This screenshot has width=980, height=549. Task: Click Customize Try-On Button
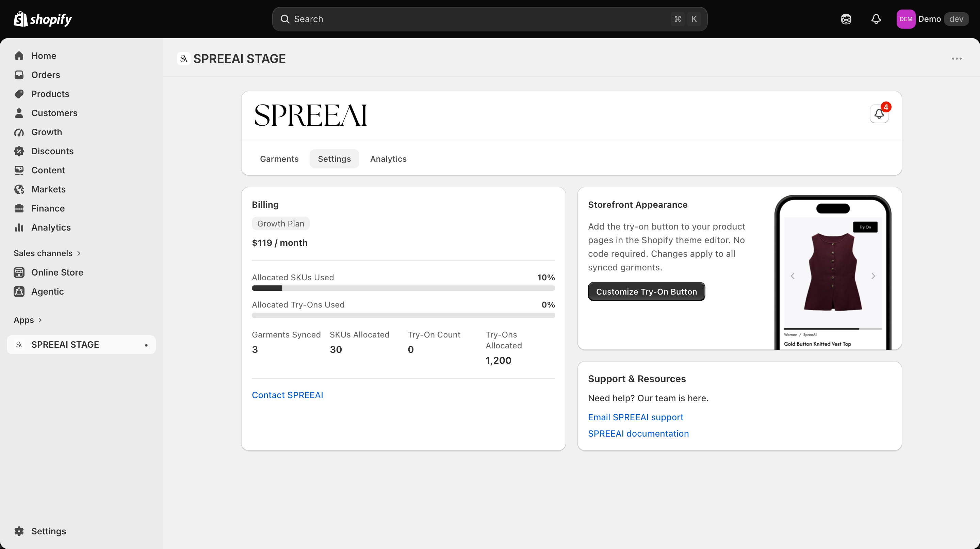coord(647,292)
